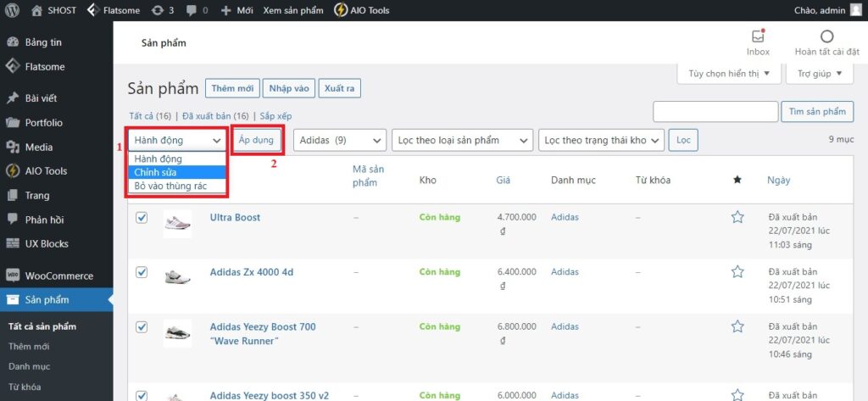Toggle featured star for Adidas Zx 4000 4d
Viewport: 868px width, 401px height.
[x=737, y=272]
